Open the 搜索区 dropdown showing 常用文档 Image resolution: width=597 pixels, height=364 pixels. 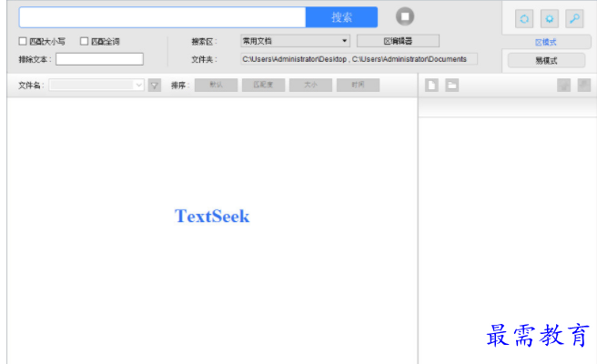click(x=295, y=41)
